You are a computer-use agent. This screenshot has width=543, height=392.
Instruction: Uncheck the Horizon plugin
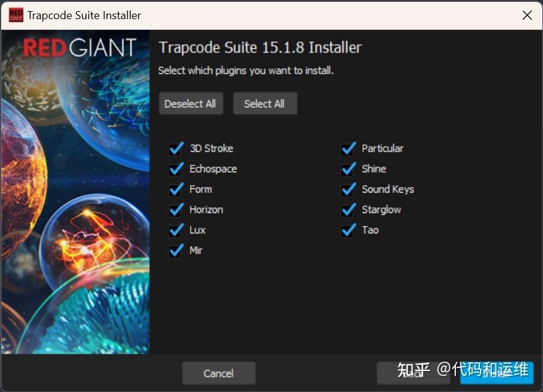click(176, 209)
